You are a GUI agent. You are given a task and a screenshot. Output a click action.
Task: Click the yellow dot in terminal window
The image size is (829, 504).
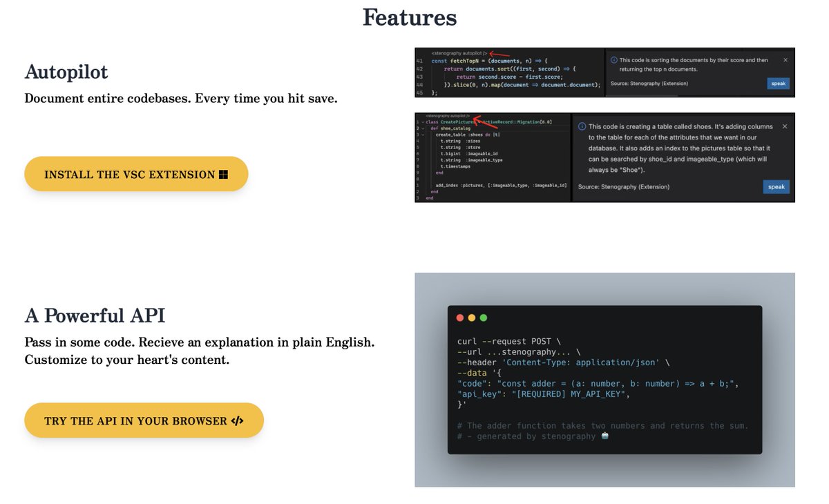click(472, 318)
